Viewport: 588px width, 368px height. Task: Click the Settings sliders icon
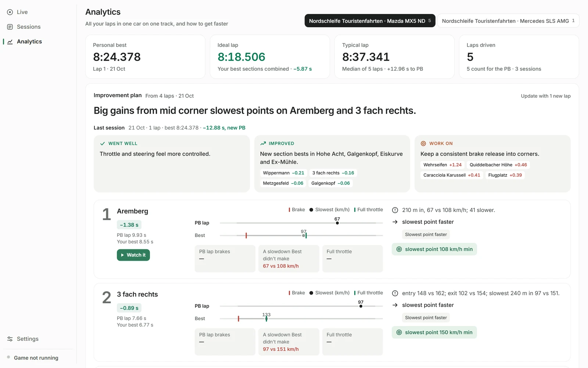point(10,339)
